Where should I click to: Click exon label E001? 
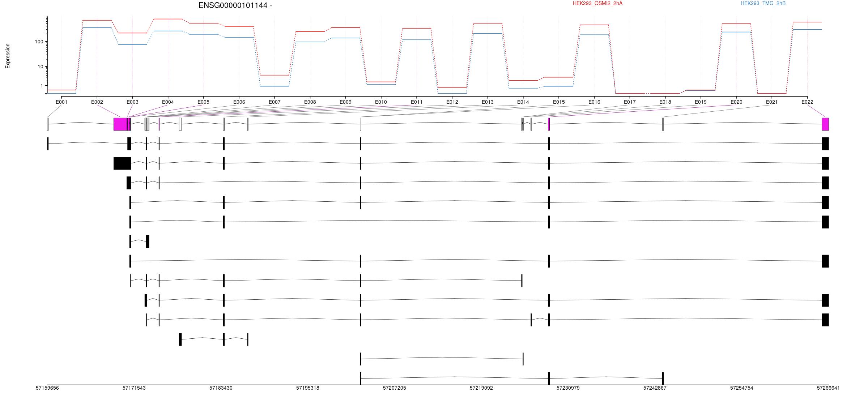[61, 102]
